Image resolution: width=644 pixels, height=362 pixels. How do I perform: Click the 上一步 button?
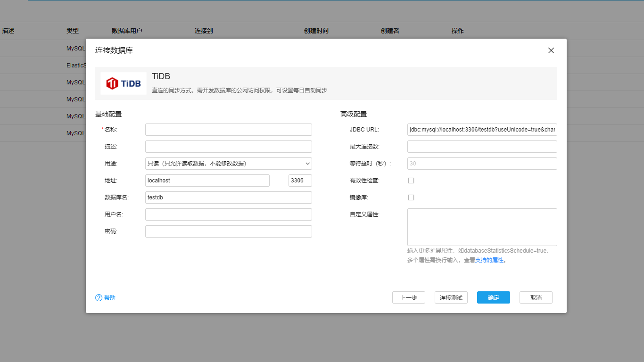tap(409, 297)
